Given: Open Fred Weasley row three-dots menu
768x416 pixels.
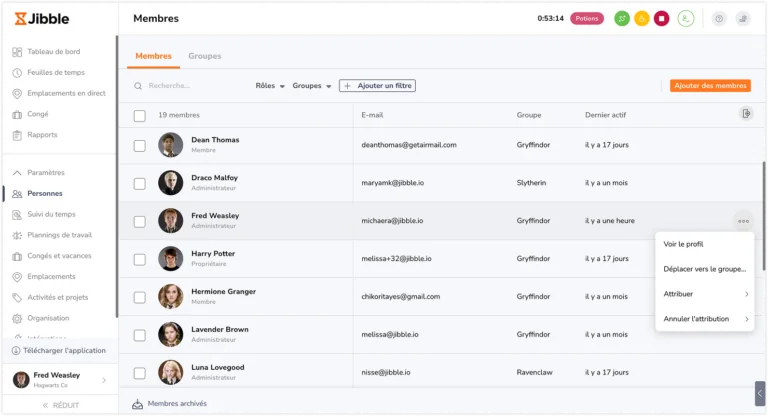Looking at the screenshot, I should point(743,221).
